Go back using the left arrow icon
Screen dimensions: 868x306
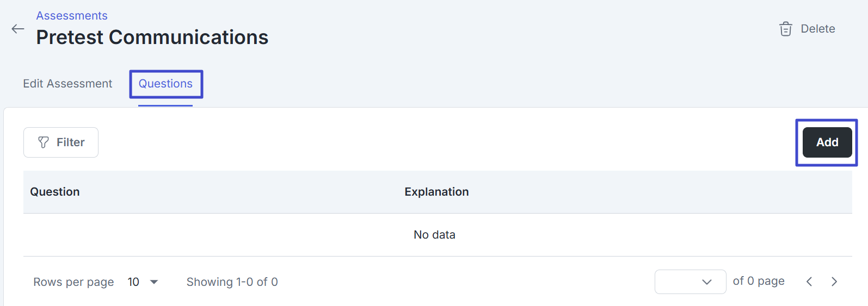(x=18, y=29)
